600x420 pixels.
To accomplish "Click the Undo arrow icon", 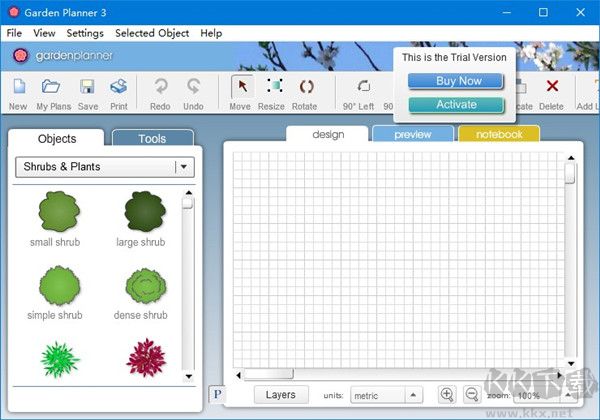I will (x=194, y=86).
